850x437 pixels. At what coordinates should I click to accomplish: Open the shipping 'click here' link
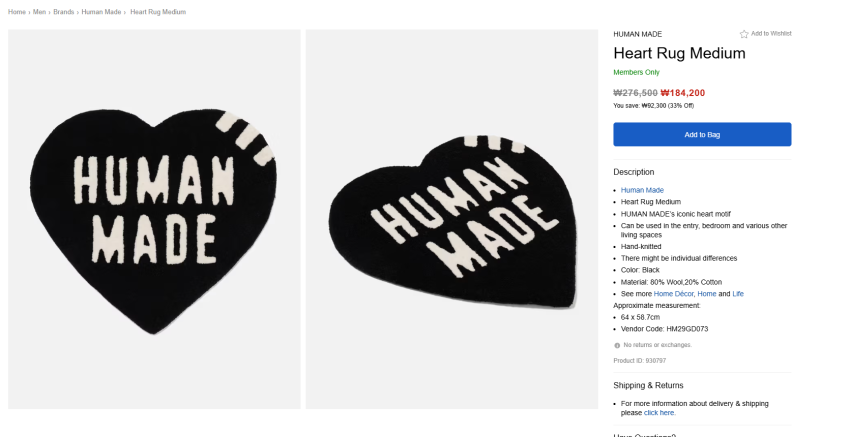(659, 412)
